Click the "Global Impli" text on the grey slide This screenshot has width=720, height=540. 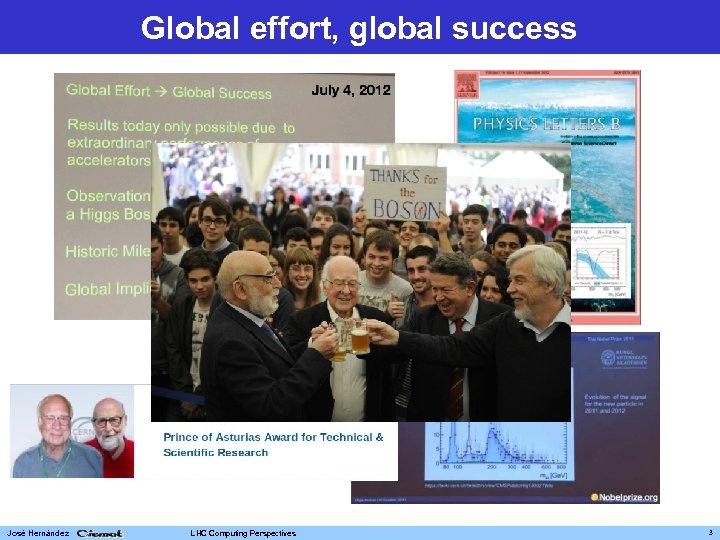(107, 289)
